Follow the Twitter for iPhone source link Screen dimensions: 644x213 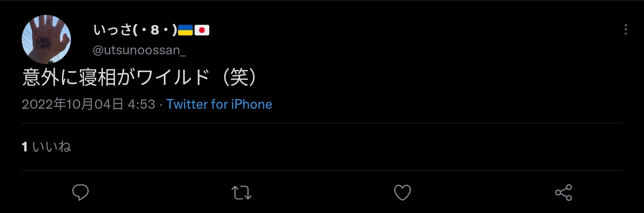[219, 104]
